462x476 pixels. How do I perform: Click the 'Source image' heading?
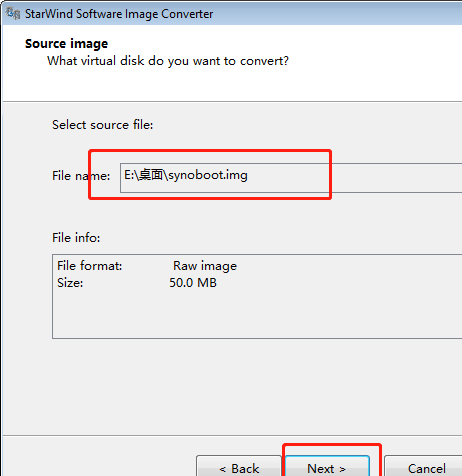67,44
